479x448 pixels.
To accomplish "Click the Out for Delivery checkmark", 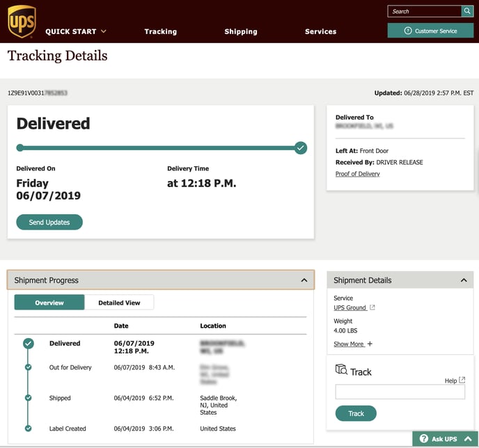I will [x=28, y=367].
